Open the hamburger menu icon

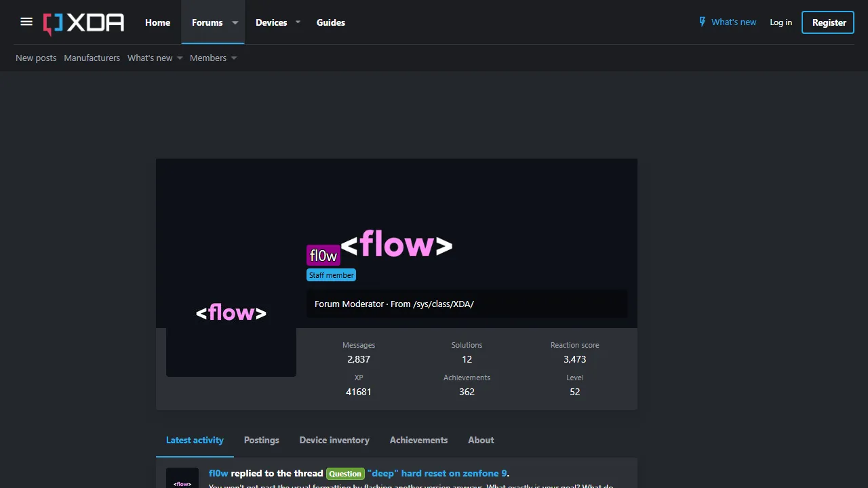[x=26, y=22]
